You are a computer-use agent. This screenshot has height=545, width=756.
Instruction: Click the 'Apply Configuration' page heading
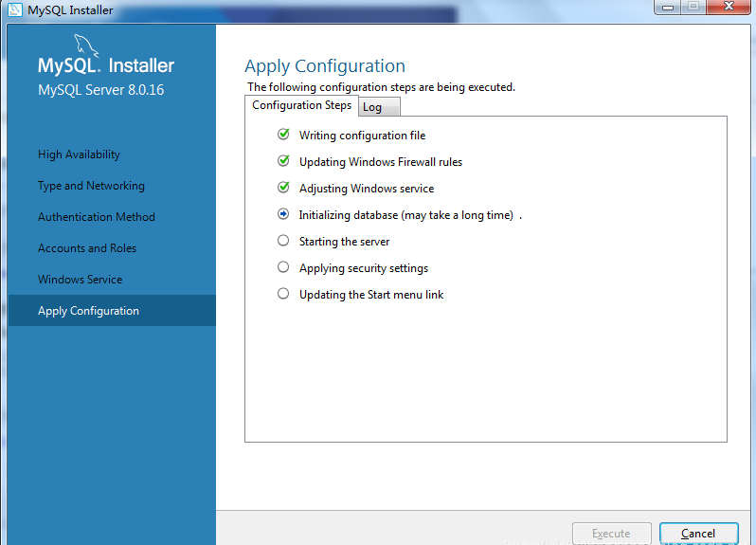click(x=325, y=66)
